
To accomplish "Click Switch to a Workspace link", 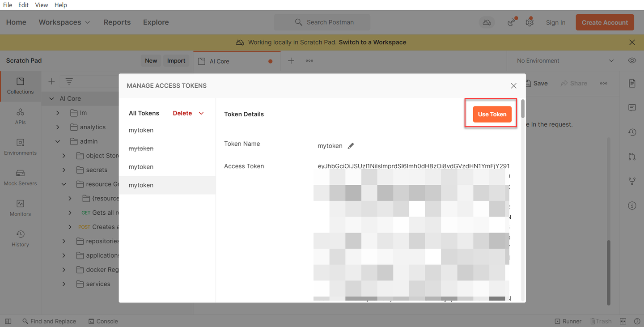I will click(x=373, y=42).
